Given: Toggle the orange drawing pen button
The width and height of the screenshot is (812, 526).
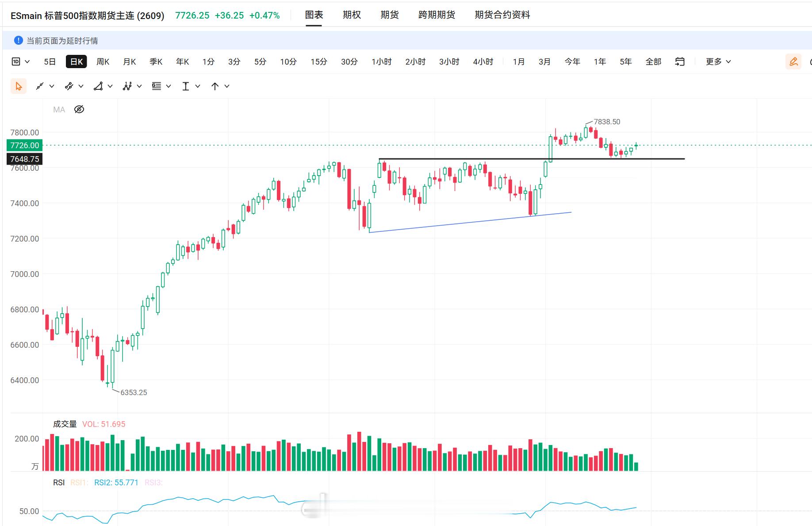Looking at the screenshot, I should (793, 61).
